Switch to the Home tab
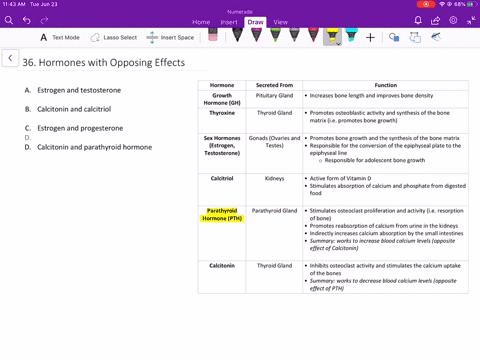This screenshot has width=480, height=360. [201, 22]
